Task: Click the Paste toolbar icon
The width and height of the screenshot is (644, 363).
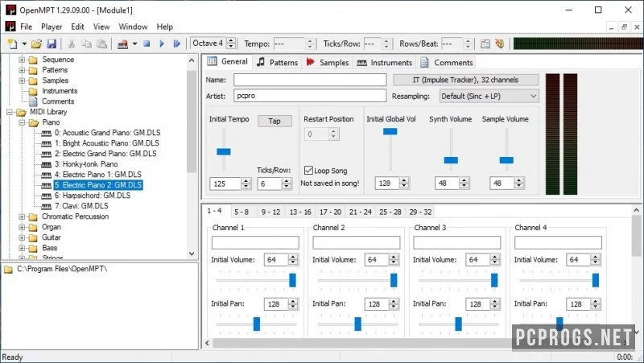Action: (101, 43)
